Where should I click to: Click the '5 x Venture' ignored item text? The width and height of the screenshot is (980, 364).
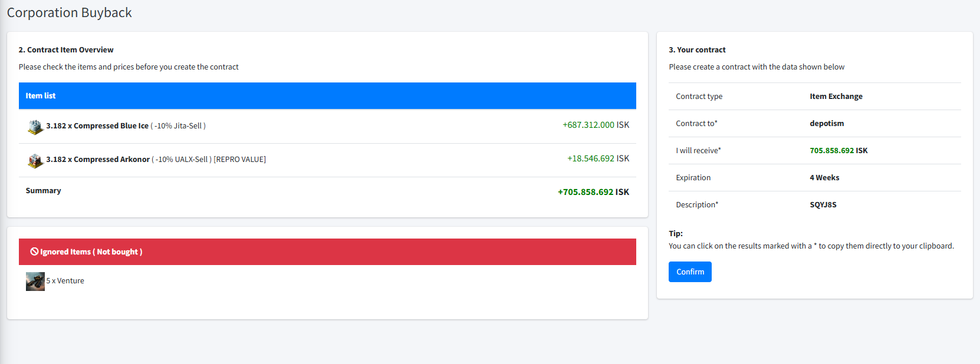(65, 281)
